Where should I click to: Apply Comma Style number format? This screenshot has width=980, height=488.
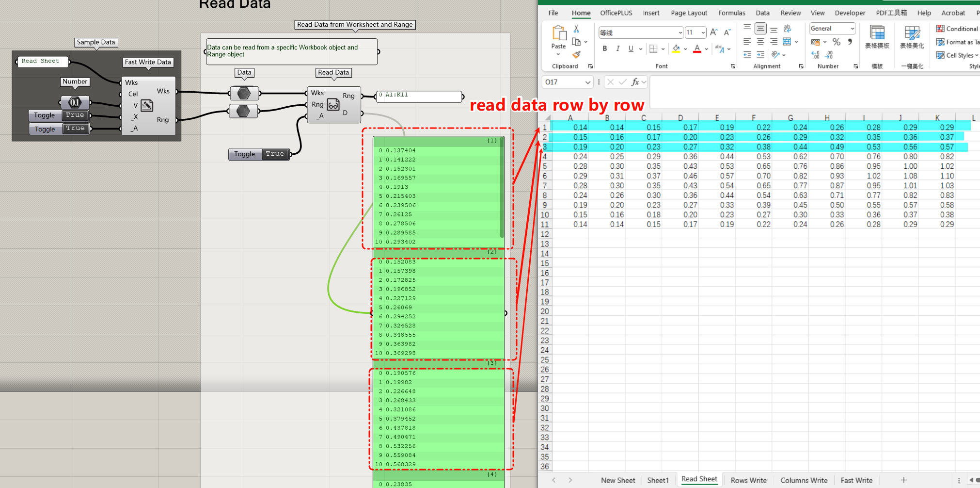[x=850, y=42]
